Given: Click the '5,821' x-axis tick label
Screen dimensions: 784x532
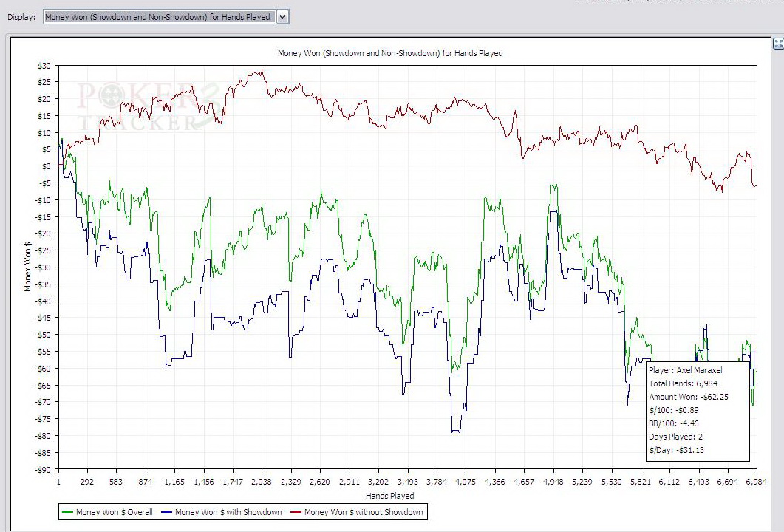Looking at the screenshot, I should point(641,482).
